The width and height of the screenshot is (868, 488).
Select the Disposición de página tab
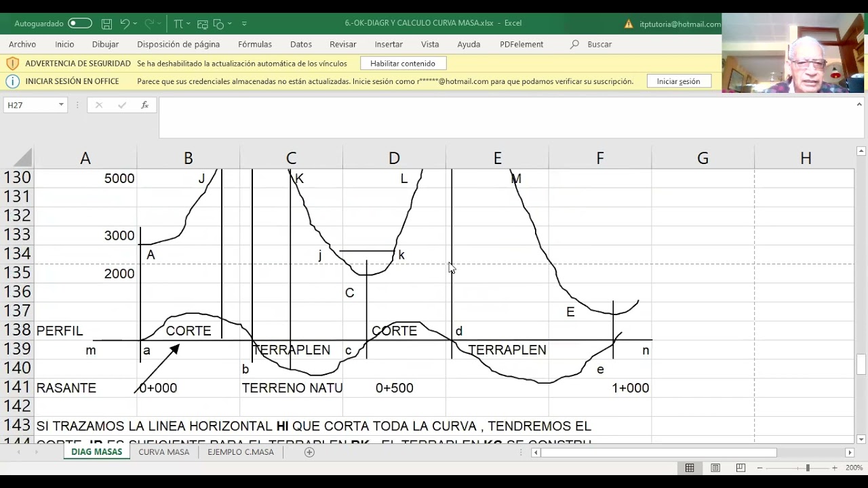point(178,44)
